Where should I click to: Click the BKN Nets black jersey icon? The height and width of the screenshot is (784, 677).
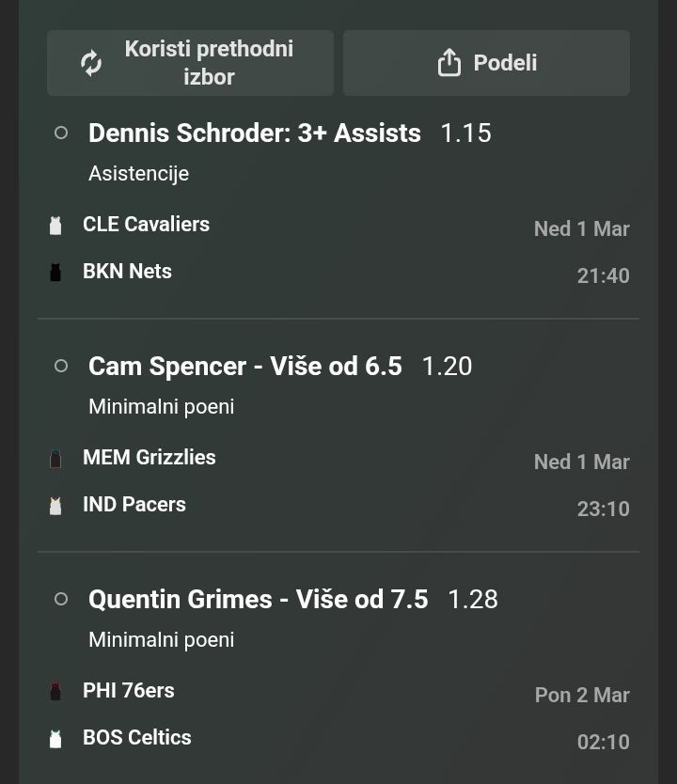click(55, 273)
